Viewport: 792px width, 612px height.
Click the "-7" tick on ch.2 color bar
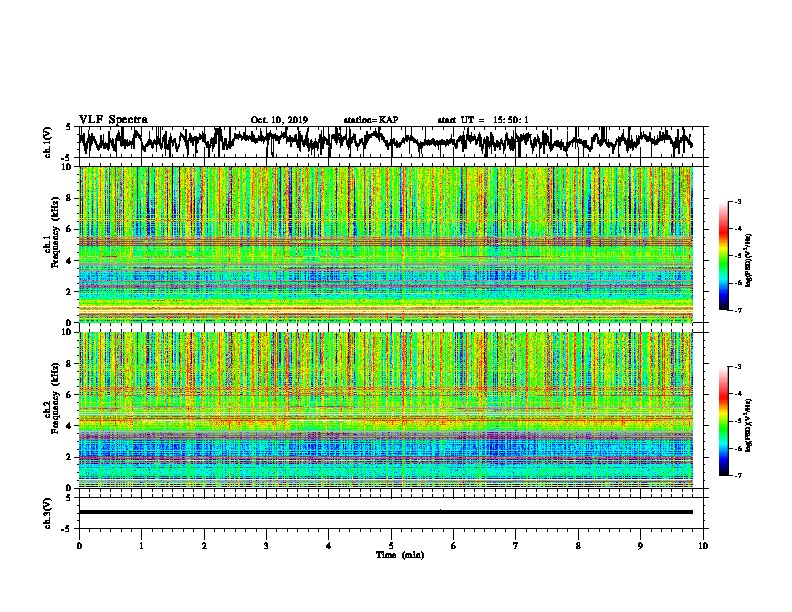point(737,475)
